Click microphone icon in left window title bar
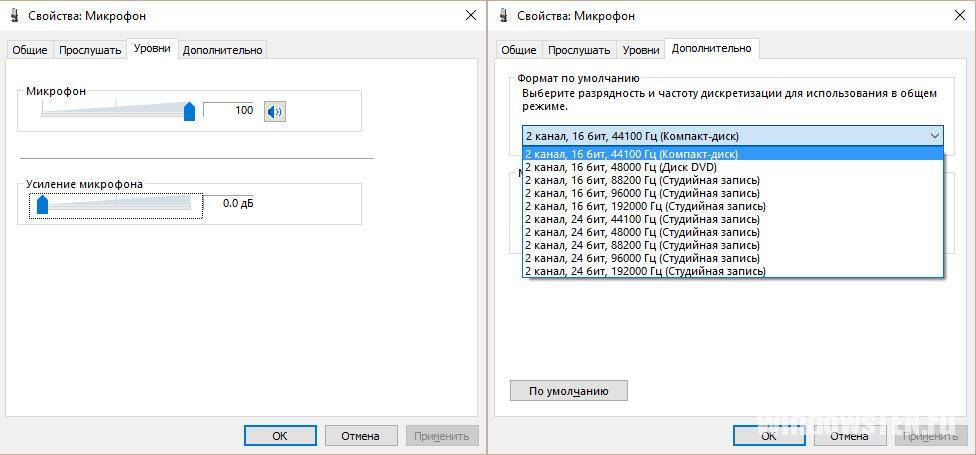The height and width of the screenshot is (455, 976). (x=13, y=15)
